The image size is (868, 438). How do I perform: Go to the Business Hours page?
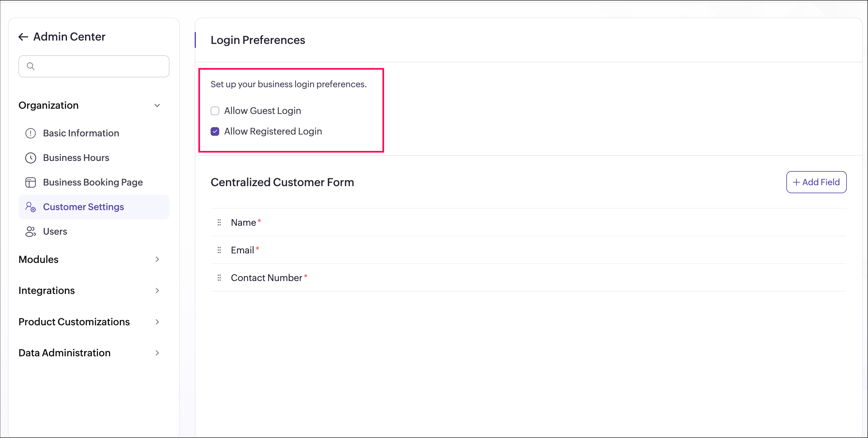(x=76, y=158)
